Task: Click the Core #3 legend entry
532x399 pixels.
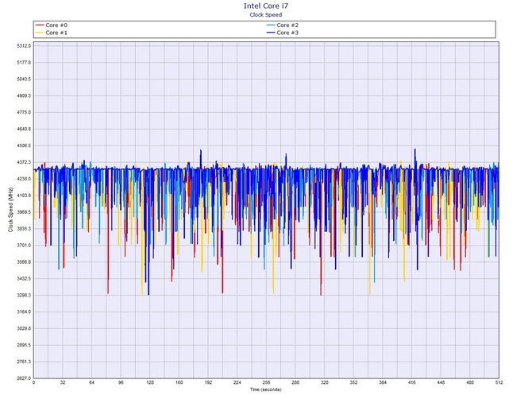Action: pos(283,33)
